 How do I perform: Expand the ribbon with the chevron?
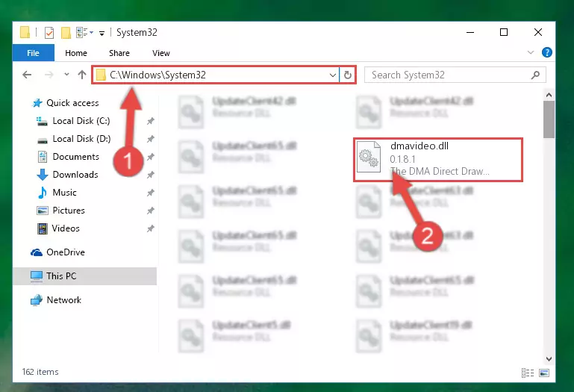coord(531,52)
